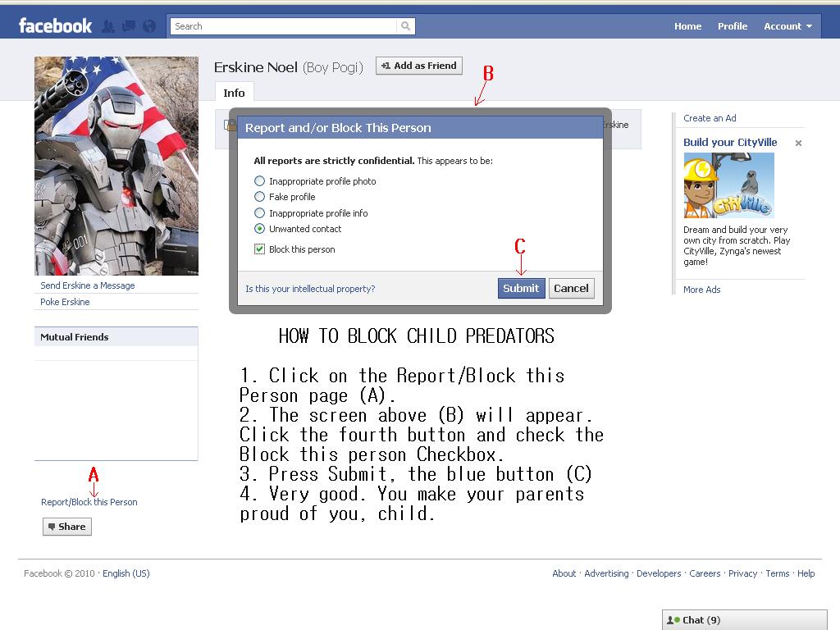Viewport: 840px width, 630px height.
Task: Open the Developers footer link
Action: point(659,573)
